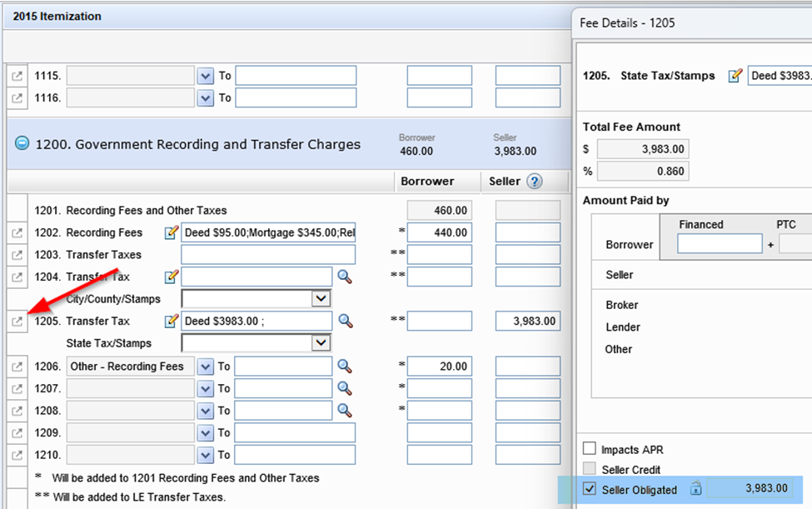Image resolution: width=812 pixels, height=509 pixels.
Task: Click 1210 To payee field
Action: pyautogui.click(x=295, y=455)
